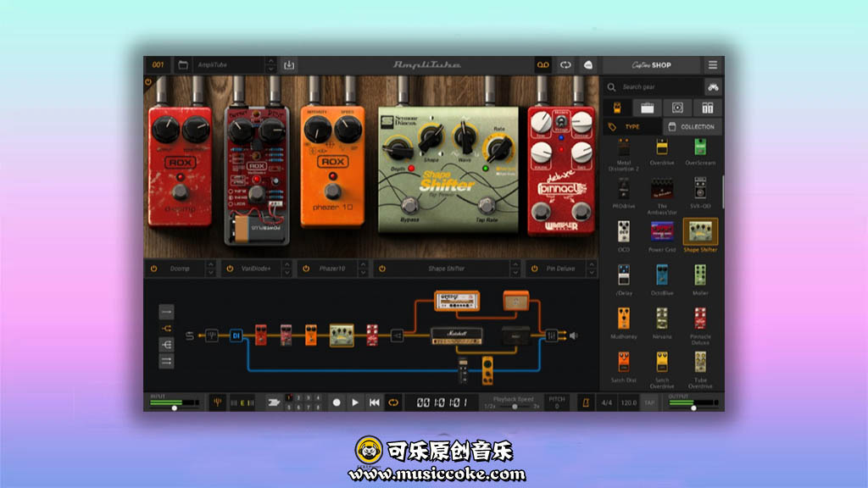868x488 pixels.
Task: Select the single series routing icon
Action: (166, 312)
